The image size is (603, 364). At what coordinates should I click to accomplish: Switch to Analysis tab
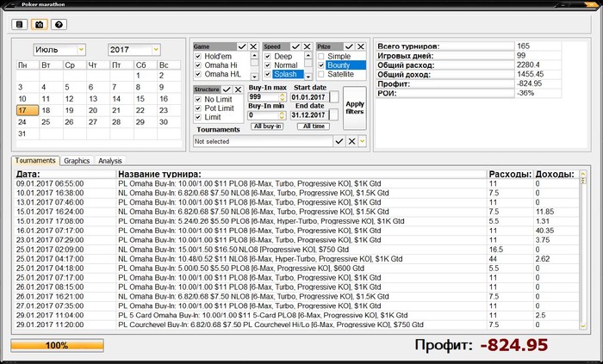click(x=110, y=161)
